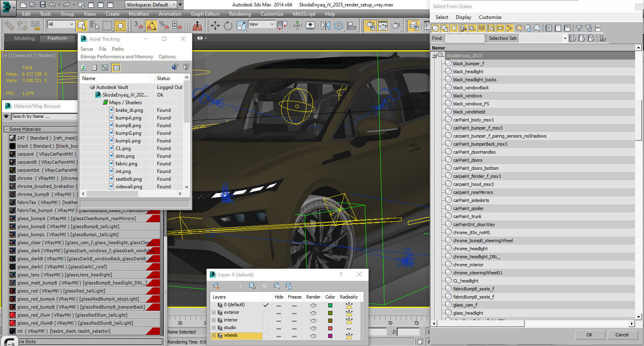Click the Find input field

click(464, 38)
